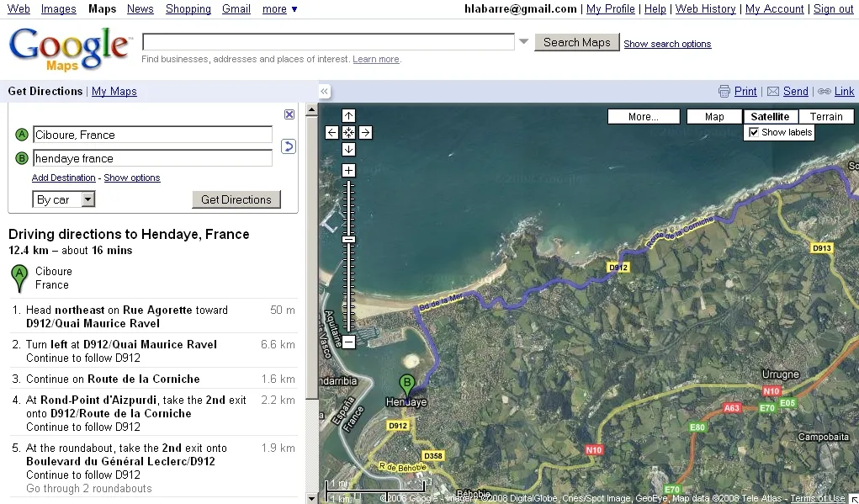The image size is (859, 504).
Task: Open Web History link
Action: 706,8
